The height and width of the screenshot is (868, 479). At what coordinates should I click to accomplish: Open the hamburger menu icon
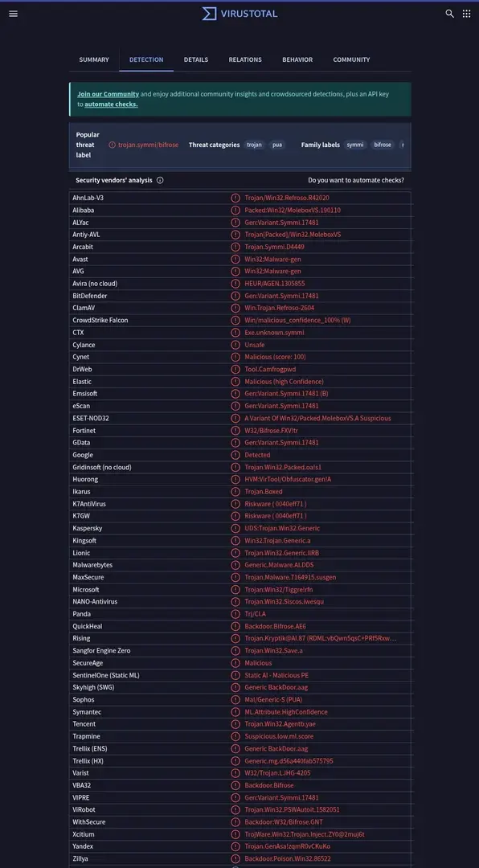pos(14,14)
